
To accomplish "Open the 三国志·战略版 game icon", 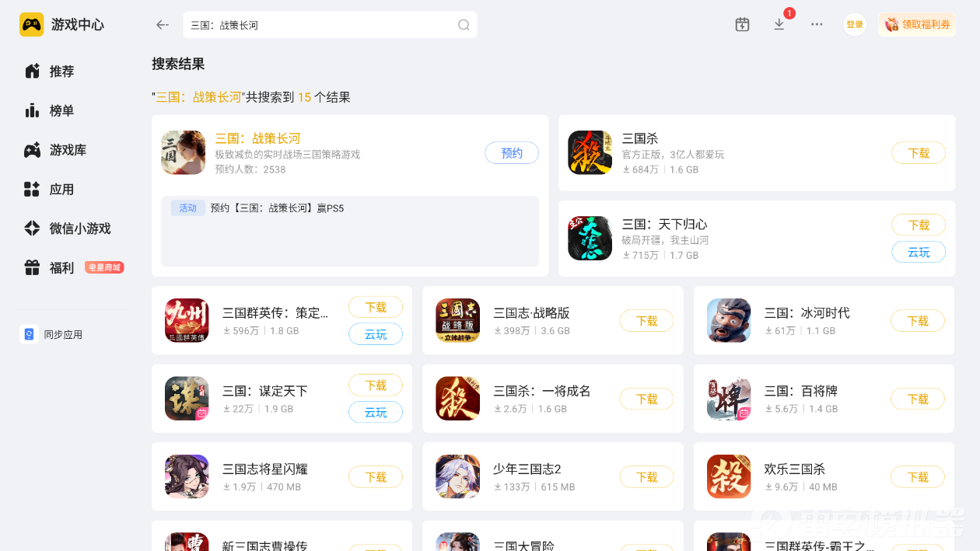I will (x=458, y=320).
